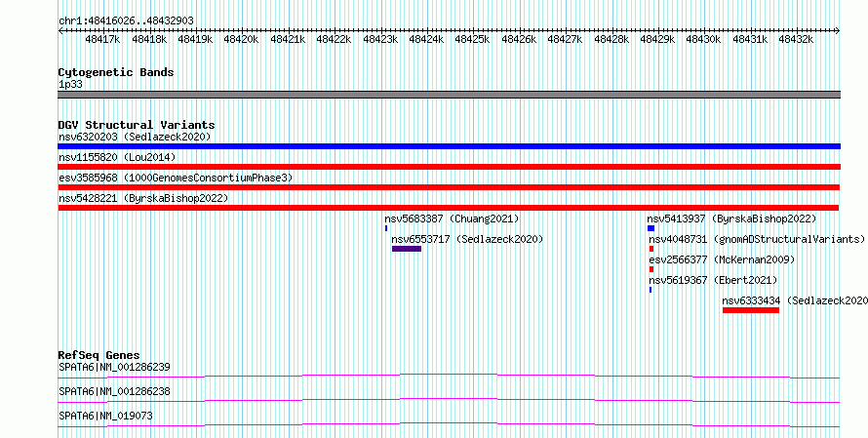This screenshot has width=868, height=438.
Task: Select the SPATA6|NM_001286239 transcript line
Action: (x=449, y=376)
